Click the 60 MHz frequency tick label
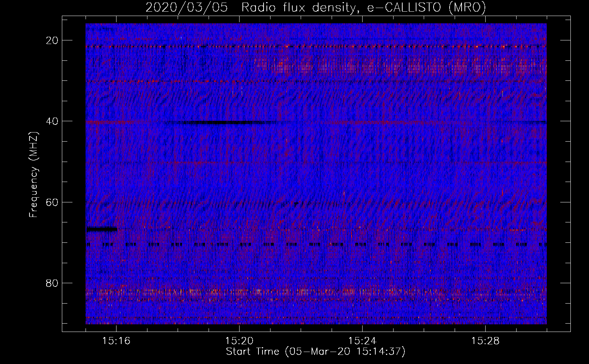The width and height of the screenshot is (589, 364). [x=52, y=202]
